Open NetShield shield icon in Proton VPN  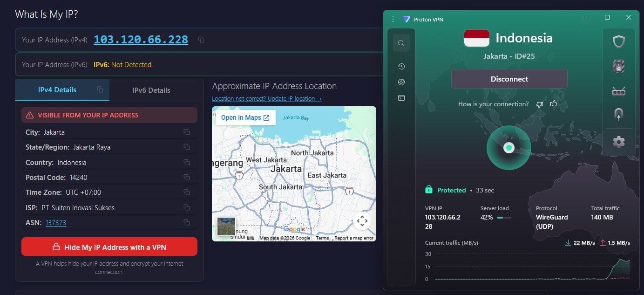pos(618,42)
